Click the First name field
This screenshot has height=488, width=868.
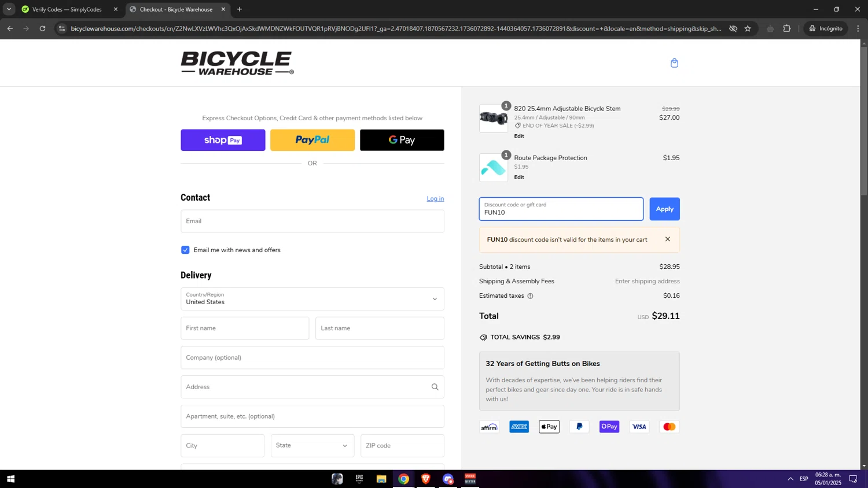tap(245, 328)
